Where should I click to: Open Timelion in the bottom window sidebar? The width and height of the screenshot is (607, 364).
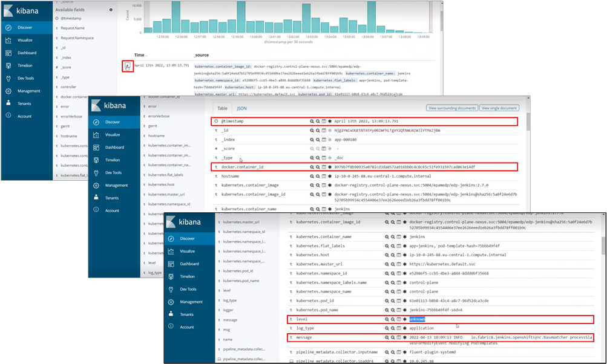(x=189, y=276)
